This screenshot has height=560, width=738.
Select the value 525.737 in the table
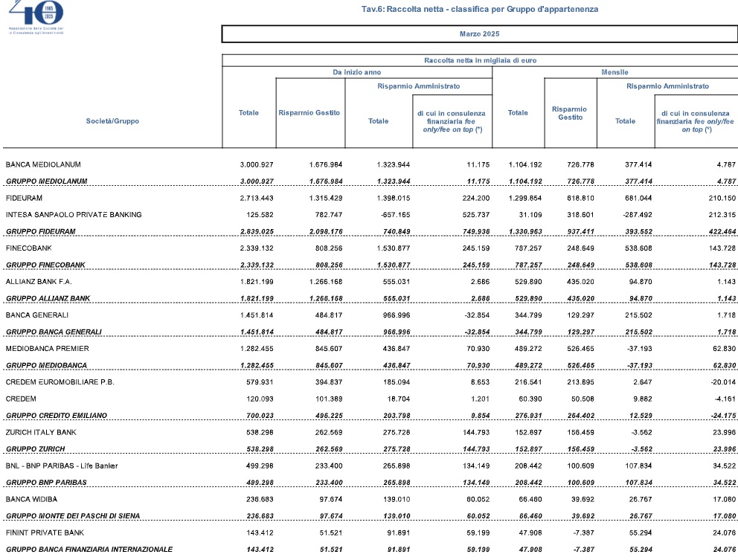tap(476, 215)
